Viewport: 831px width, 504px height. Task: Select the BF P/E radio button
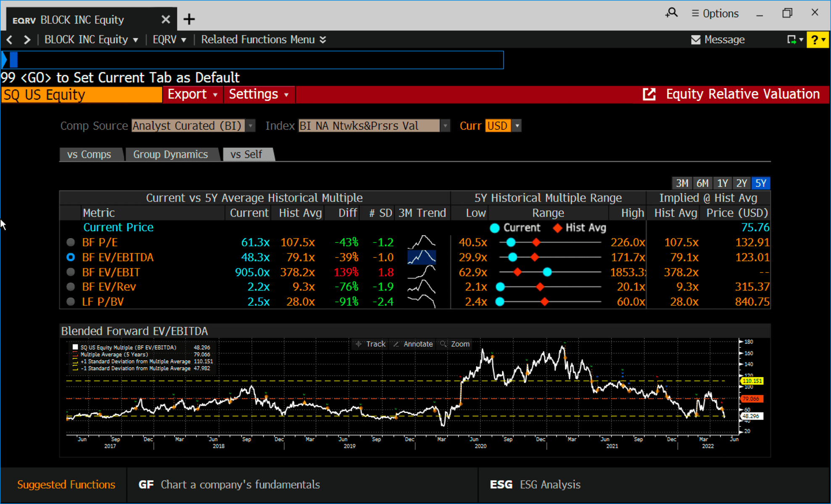coord(71,242)
